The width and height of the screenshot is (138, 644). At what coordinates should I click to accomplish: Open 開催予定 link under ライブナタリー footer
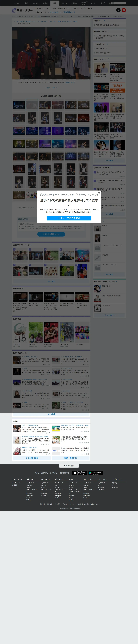(114, 483)
